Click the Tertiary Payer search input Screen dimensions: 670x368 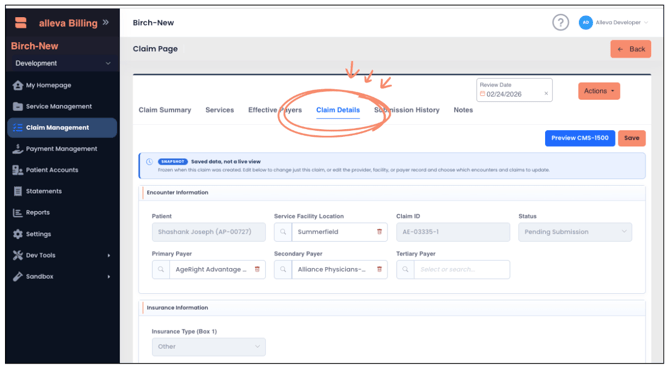(461, 270)
